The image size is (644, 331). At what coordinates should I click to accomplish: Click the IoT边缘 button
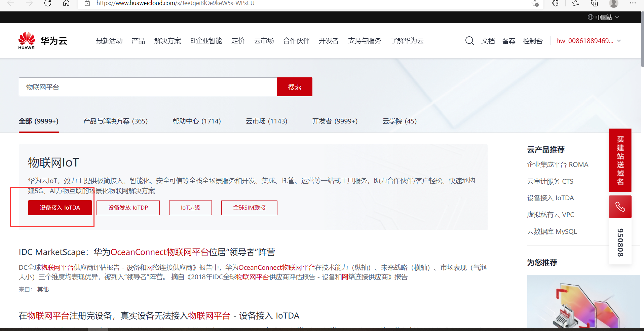(x=190, y=208)
